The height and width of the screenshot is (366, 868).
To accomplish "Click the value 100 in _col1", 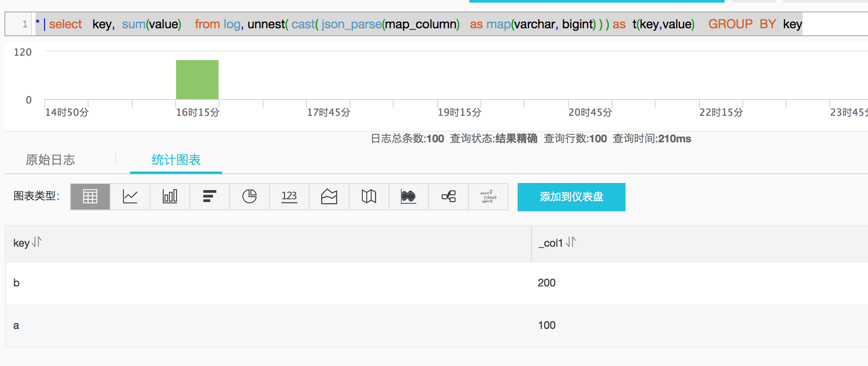I will 547,325.
